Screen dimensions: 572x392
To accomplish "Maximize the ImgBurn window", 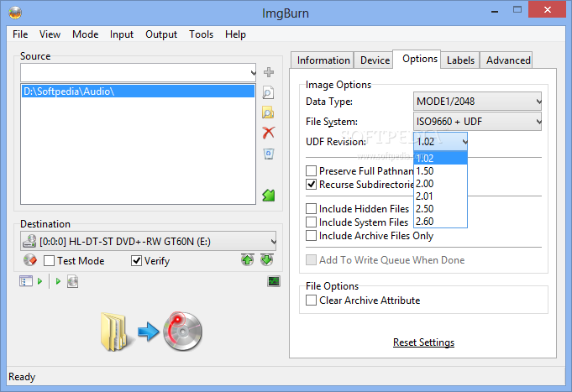I will tap(517, 10).
